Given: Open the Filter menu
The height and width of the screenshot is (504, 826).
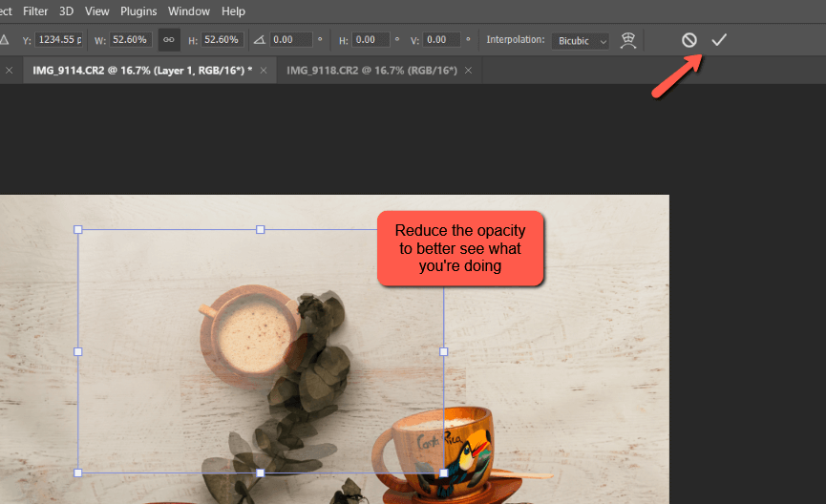Looking at the screenshot, I should point(35,11).
